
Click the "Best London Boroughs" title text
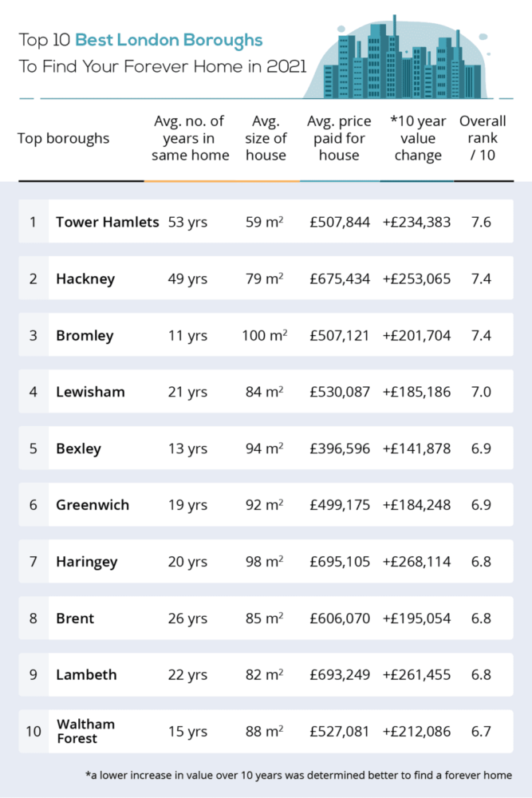pos(168,39)
